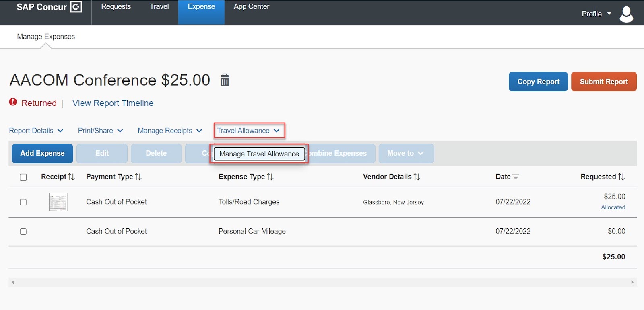The image size is (644, 310).
Task: Open the Expense navigation tab
Action: (201, 12)
